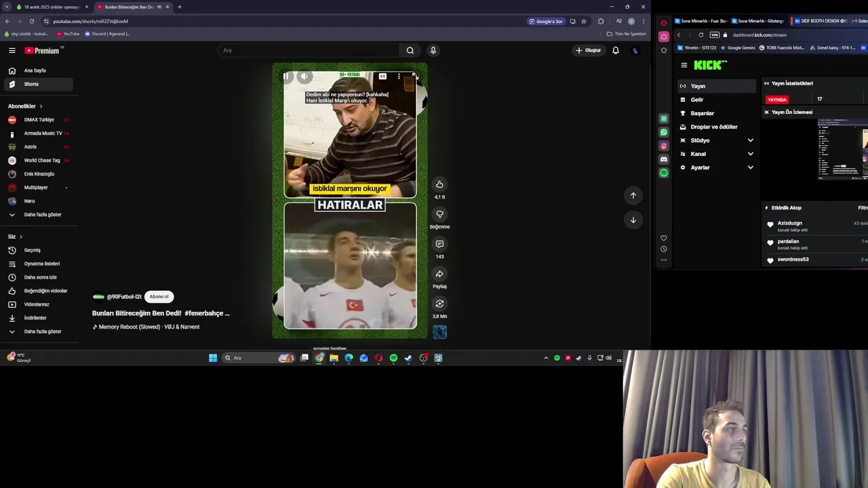
Task: Open a new Chrome tab with plus
Action: click(179, 7)
